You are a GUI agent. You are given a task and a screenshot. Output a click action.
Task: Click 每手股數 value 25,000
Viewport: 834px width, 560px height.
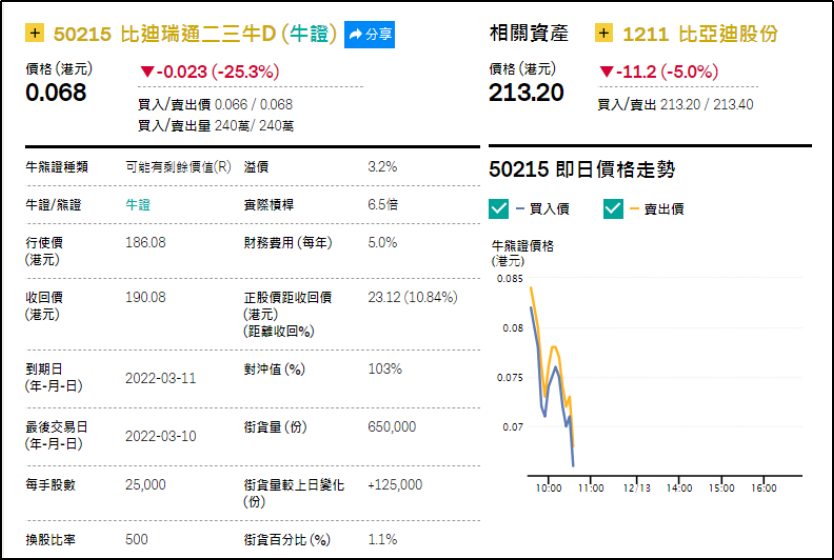(146, 485)
